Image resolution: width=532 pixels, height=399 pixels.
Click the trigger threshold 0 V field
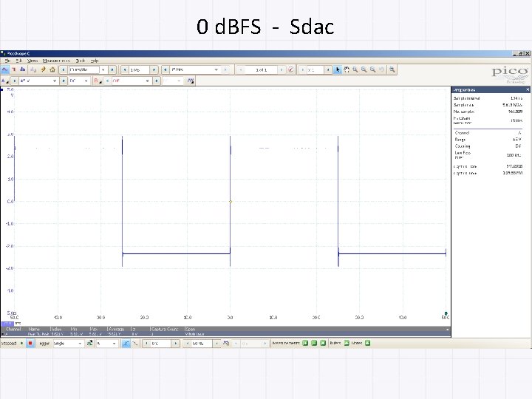click(x=161, y=344)
